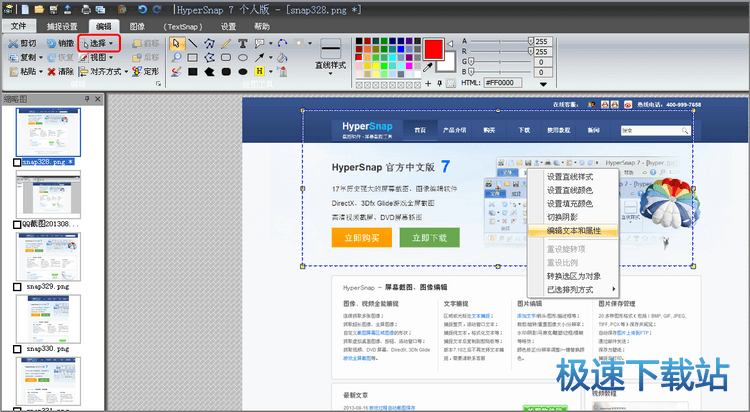Select the arrow pointer selection tool
Image resolution: width=750 pixels, height=412 pixels.
(x=176, y=44)
